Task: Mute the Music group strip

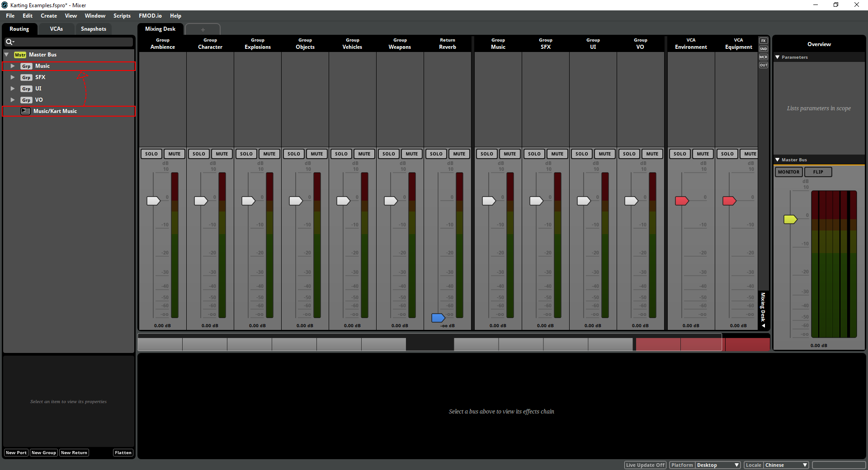Action: coord(509,154)
